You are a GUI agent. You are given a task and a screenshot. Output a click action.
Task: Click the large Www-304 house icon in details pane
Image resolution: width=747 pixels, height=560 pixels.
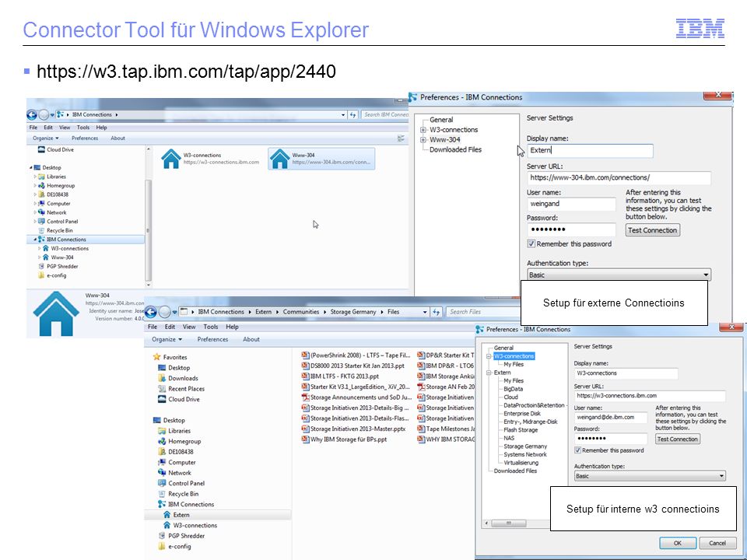tap(56, 313)
